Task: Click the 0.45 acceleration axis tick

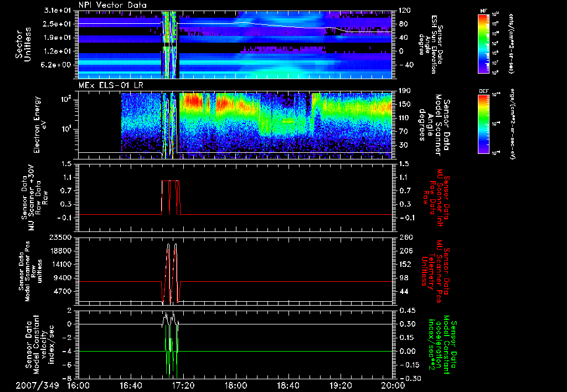Action: tap(407, 311)
